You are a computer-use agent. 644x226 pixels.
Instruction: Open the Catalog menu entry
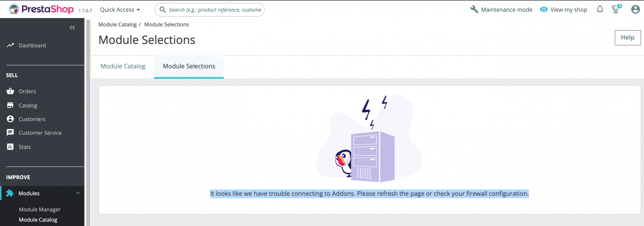pos(28,105)
